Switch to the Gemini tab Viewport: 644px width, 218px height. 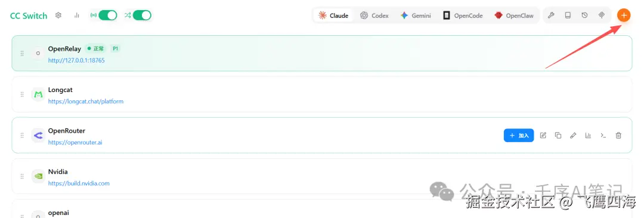pos(416,16)
